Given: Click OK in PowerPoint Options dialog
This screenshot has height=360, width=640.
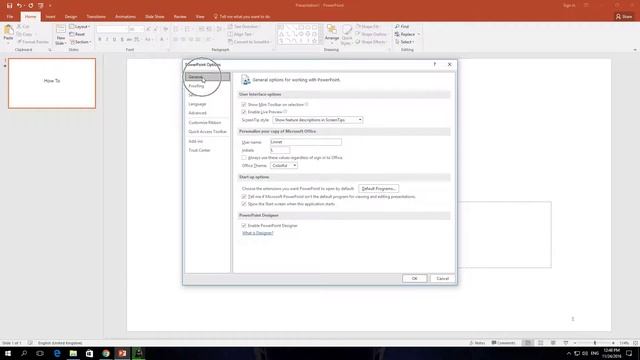Looking at the screenshot, I should pos(414,278).
